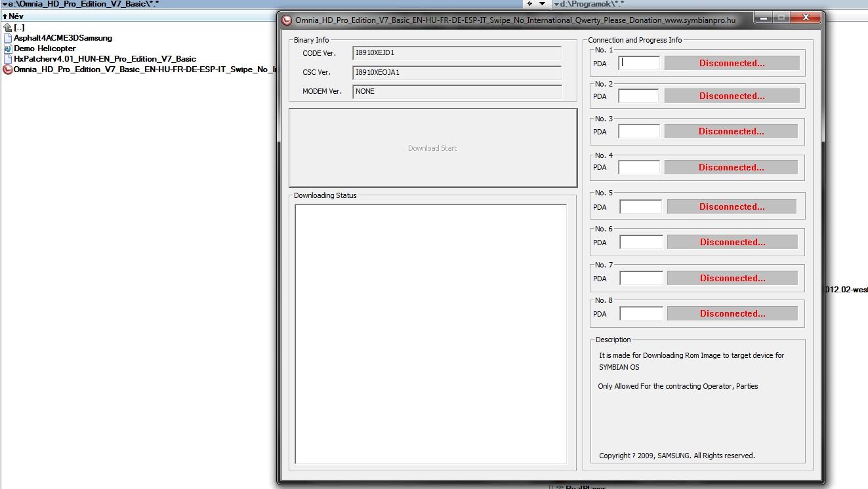Focus the No. 2 PDA input box
The height and width of the screenshot is (489, 868).
638,96
